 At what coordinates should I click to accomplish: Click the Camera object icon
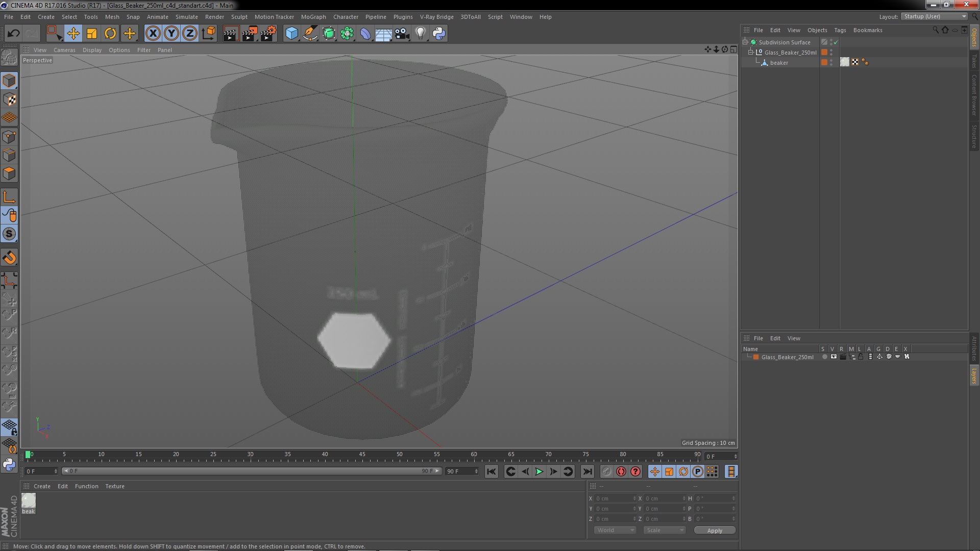[x=402, y=34]
